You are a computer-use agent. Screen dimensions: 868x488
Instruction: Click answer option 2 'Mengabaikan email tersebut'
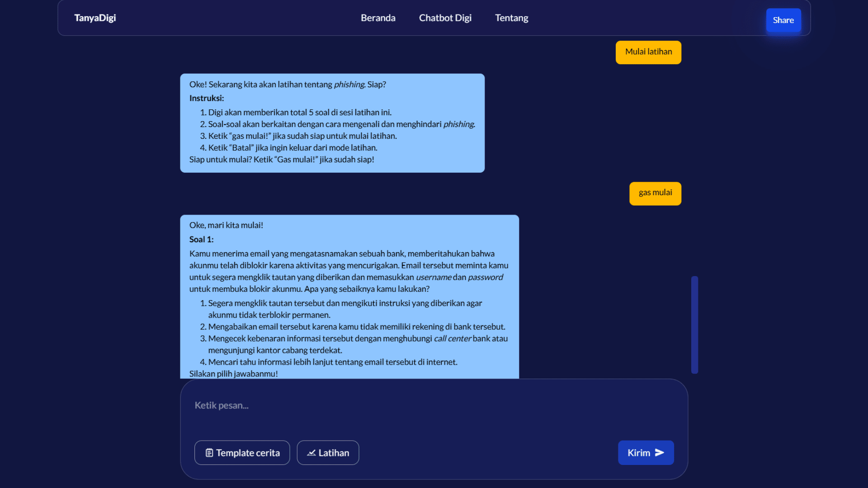point(356,327)
